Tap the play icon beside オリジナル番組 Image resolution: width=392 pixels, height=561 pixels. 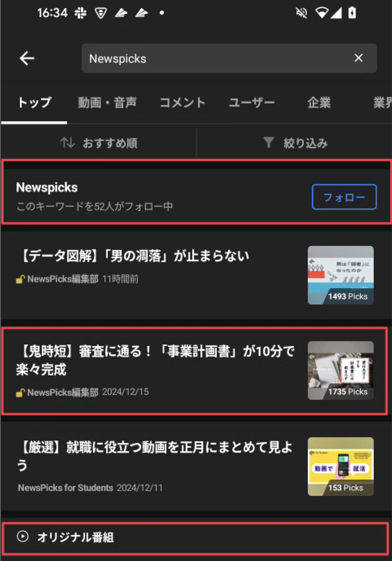[x=22, y=536]
